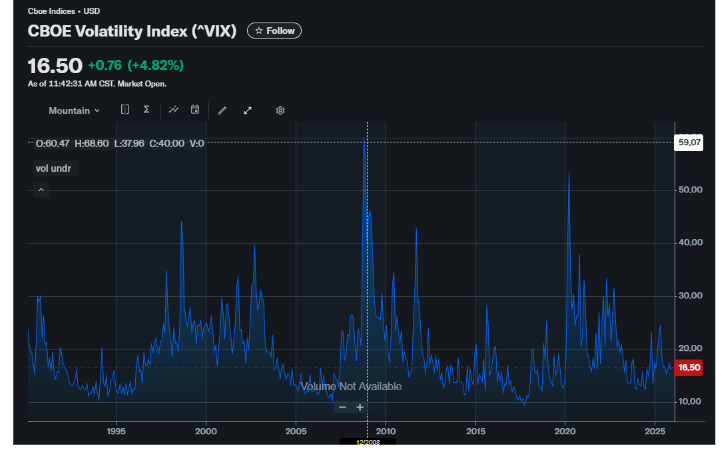
Task: Expand chart to full screen
Action: coord(247,110)
